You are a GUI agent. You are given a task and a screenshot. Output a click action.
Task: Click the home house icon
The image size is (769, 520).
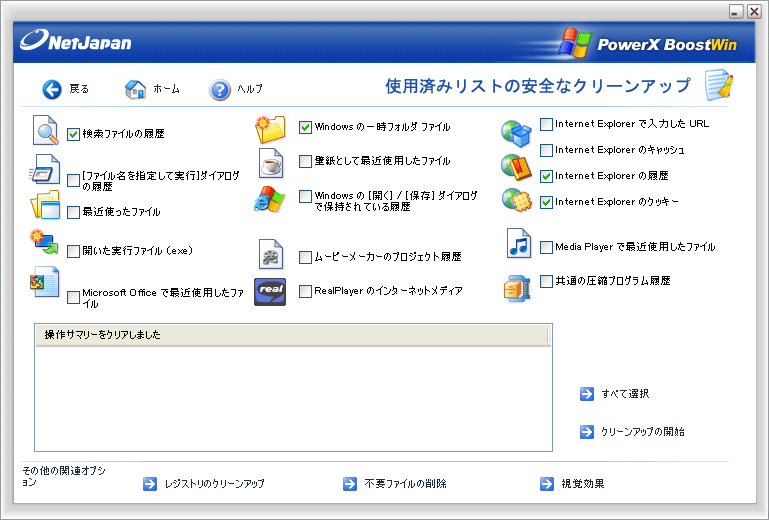[135, 89]
